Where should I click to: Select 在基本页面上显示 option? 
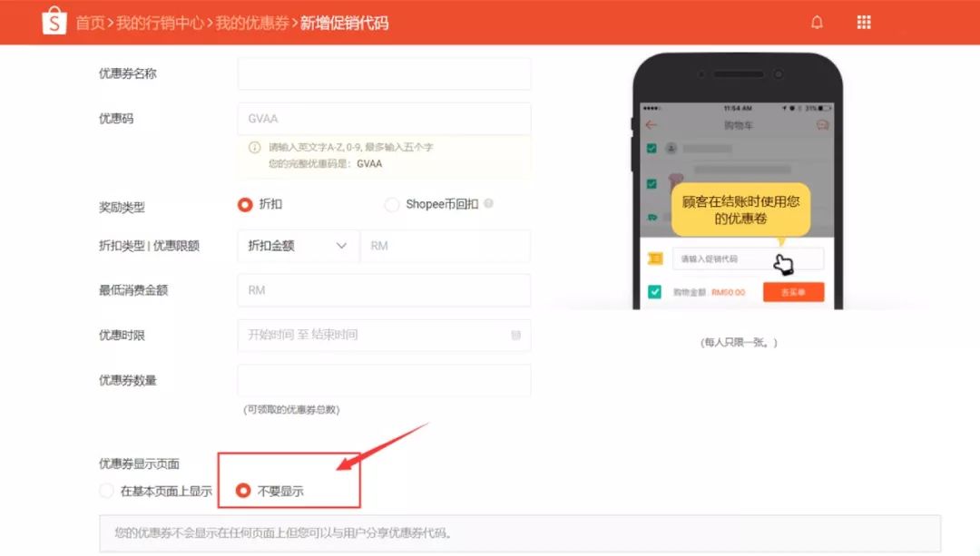(106, 490)
